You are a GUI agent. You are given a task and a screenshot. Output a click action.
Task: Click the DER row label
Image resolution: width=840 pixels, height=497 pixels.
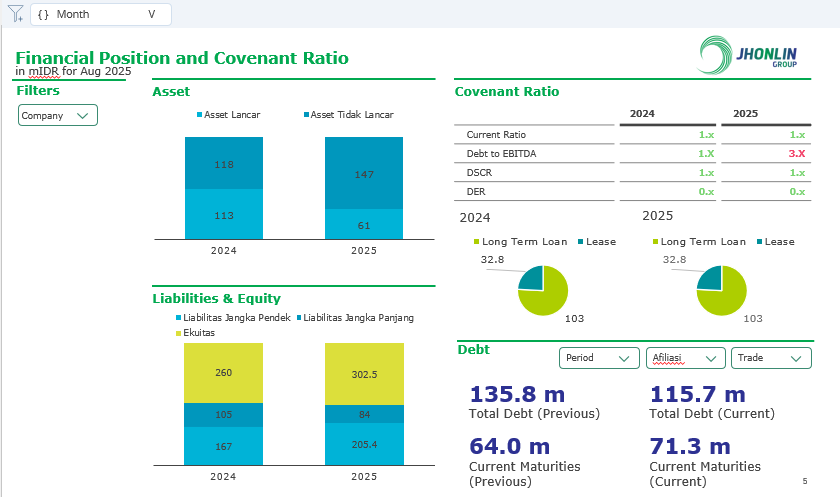pos(476,192)
